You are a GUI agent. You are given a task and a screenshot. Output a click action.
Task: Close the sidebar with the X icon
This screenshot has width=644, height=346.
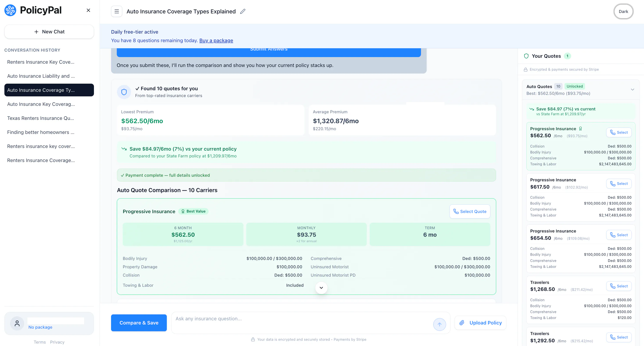[88, 10]
